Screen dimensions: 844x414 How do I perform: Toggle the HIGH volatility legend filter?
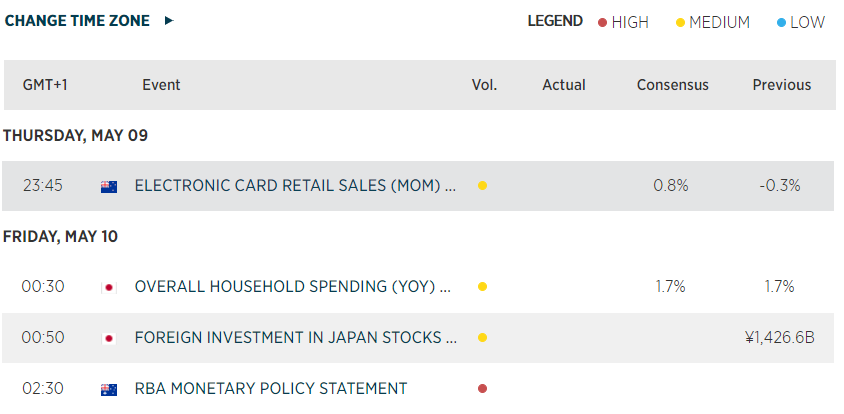coord(622,22)
